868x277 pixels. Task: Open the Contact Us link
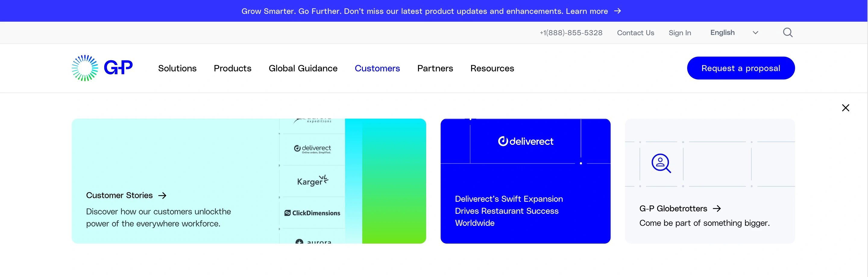point(635,33)
